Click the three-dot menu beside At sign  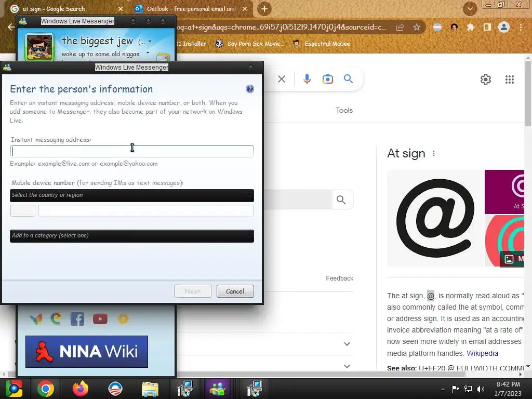434,153
